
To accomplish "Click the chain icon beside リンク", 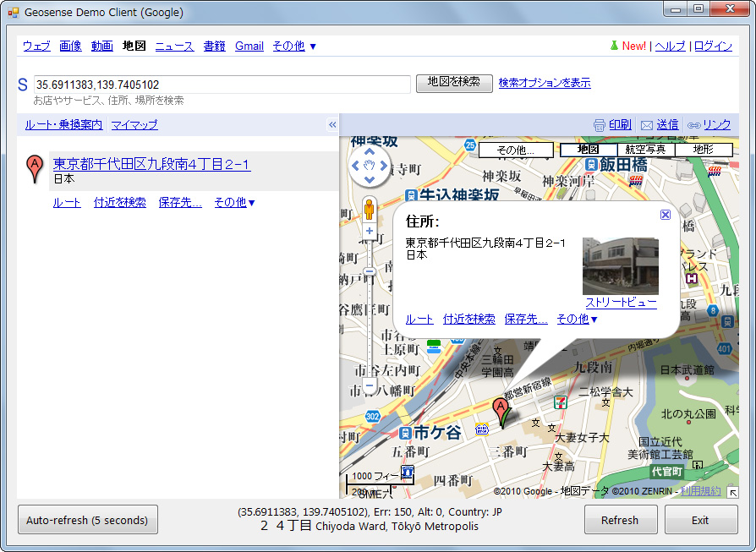I will (695, 123).
